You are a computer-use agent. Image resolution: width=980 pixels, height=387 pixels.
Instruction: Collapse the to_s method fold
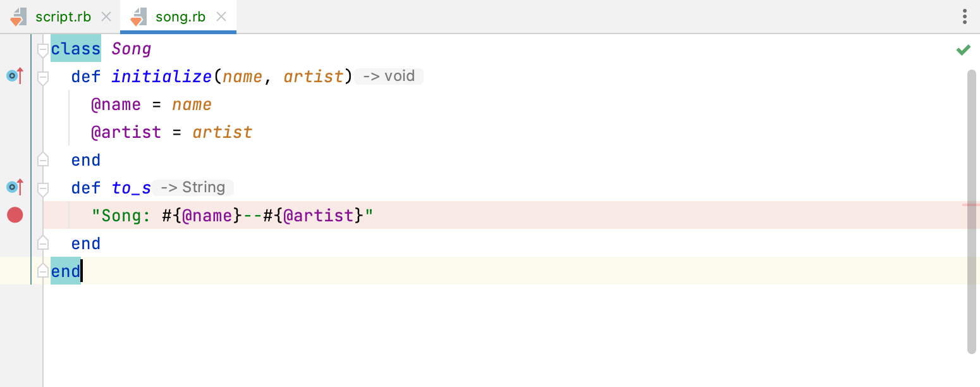(x=42, y=187)
